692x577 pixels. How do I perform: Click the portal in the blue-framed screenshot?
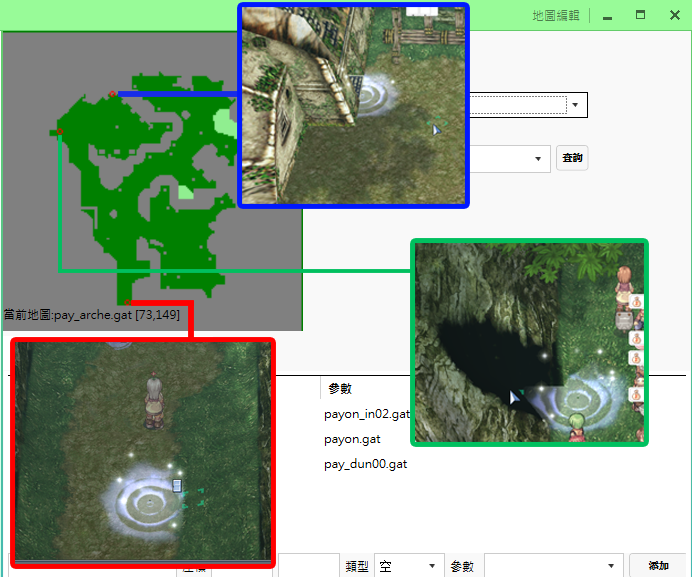[x=377, y=99]
